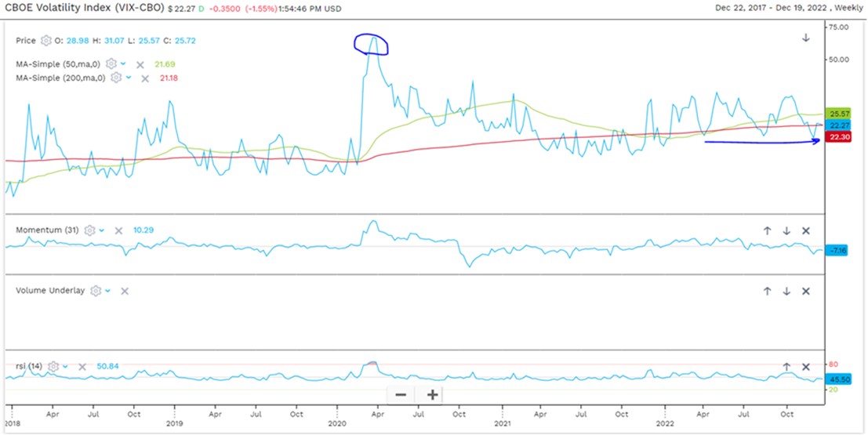Image resolution: width=868 pixels, height=435 pixels.
Task: Expand Volume Underlay dropdown chevron
Action: pos(107,290)
